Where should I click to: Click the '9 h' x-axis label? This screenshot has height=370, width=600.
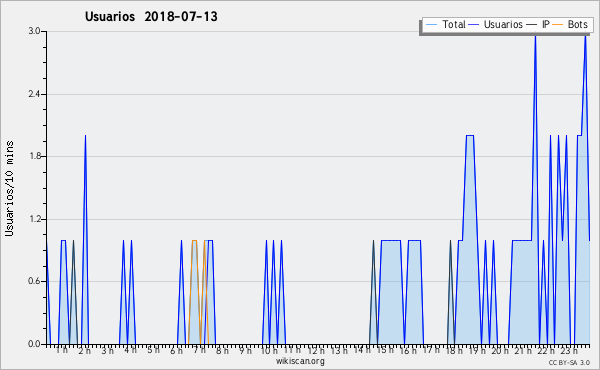(x=245, y=350)
